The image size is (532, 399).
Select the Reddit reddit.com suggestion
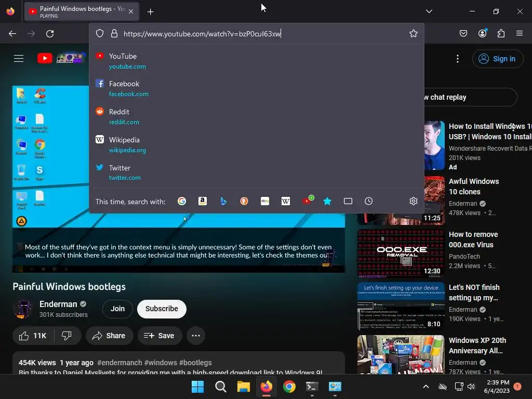(256, 117)
